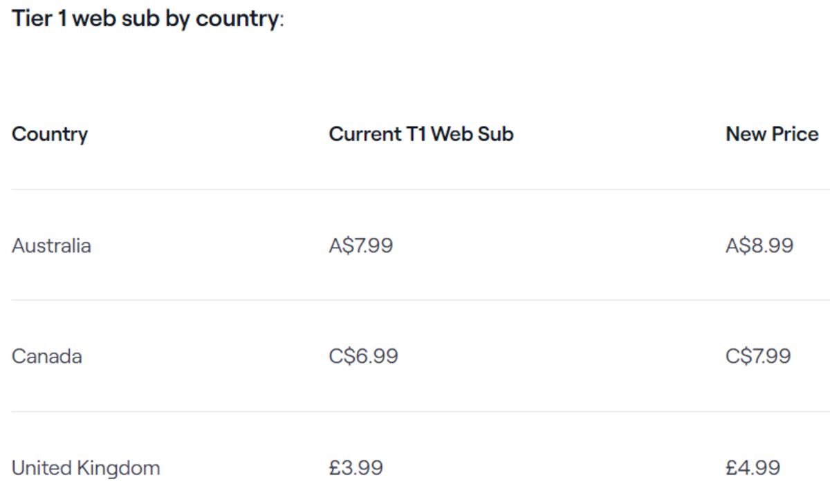Click the divider line beneath the header row

tap(415, 189)
